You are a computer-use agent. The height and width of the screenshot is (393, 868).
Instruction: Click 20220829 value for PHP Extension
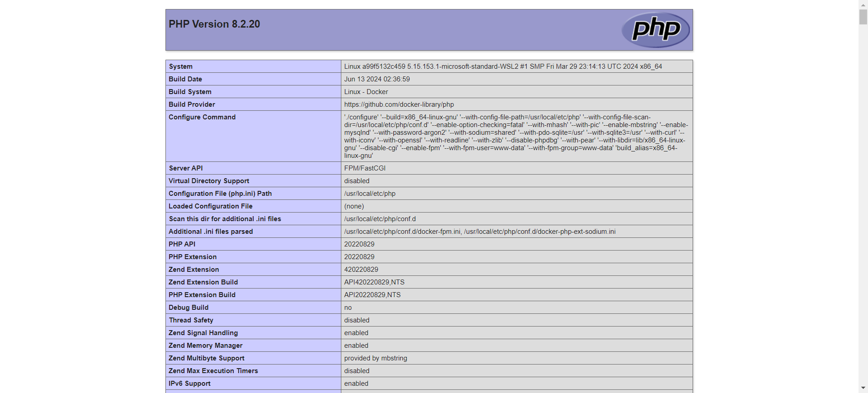click(x=359, y=257)
